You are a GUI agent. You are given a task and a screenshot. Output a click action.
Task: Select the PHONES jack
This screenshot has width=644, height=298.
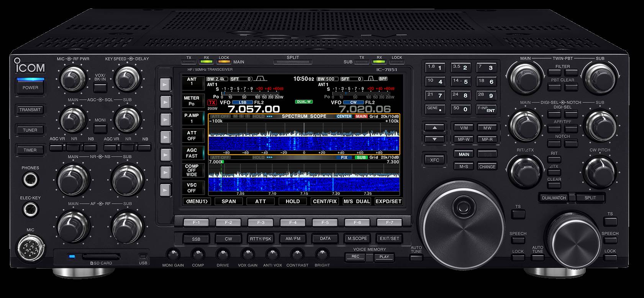(x=30, y=179)
